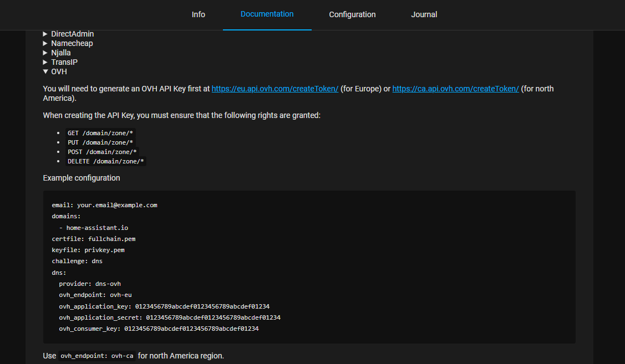Select the DELETE /domain/zone/* code text

point(105,161)
